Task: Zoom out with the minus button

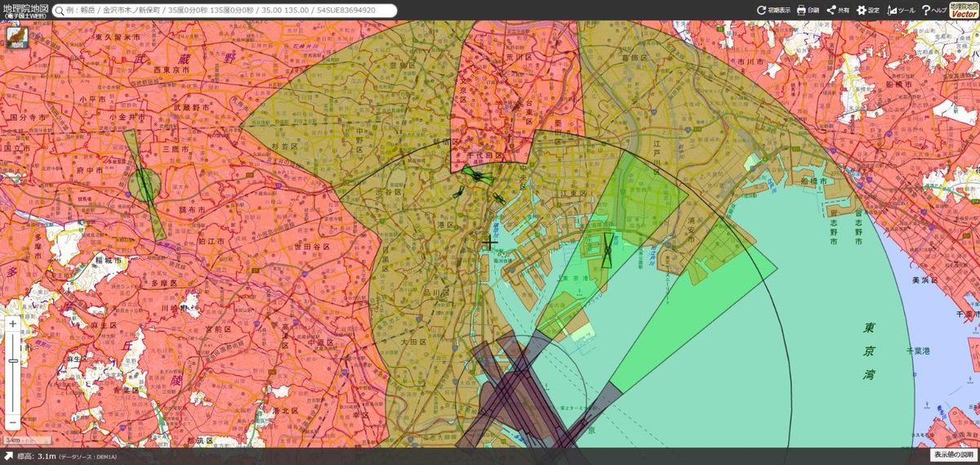Action: pos(13,422)
